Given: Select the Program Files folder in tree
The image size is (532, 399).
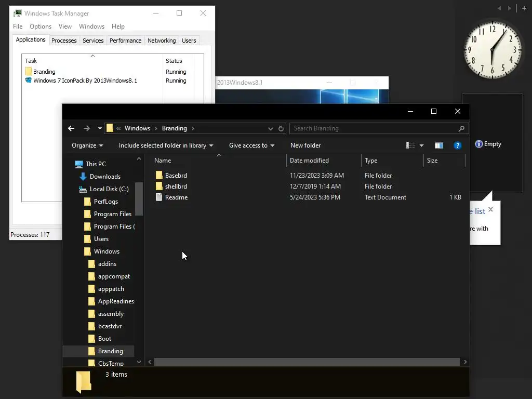Looking at the screenshot, I should click(x=108, y=214).
